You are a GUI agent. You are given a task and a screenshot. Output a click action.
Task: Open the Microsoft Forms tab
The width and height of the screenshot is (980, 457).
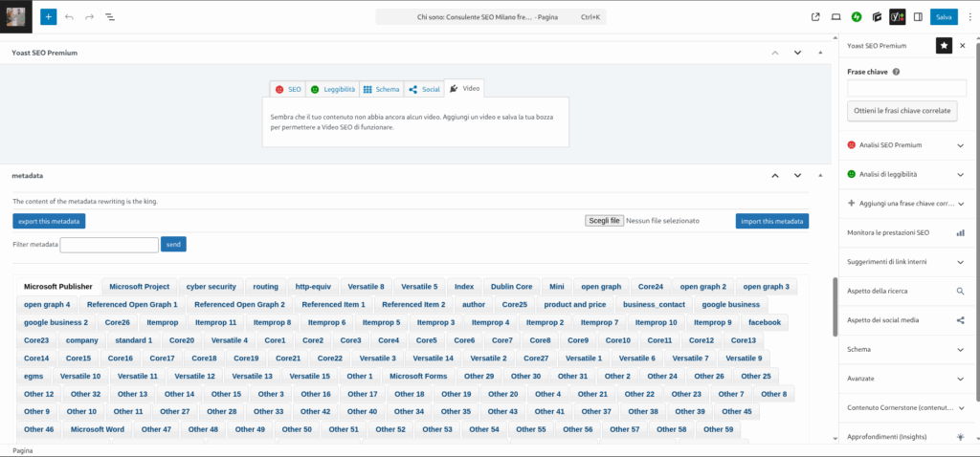pyautogui.click(x=418, y=377)
